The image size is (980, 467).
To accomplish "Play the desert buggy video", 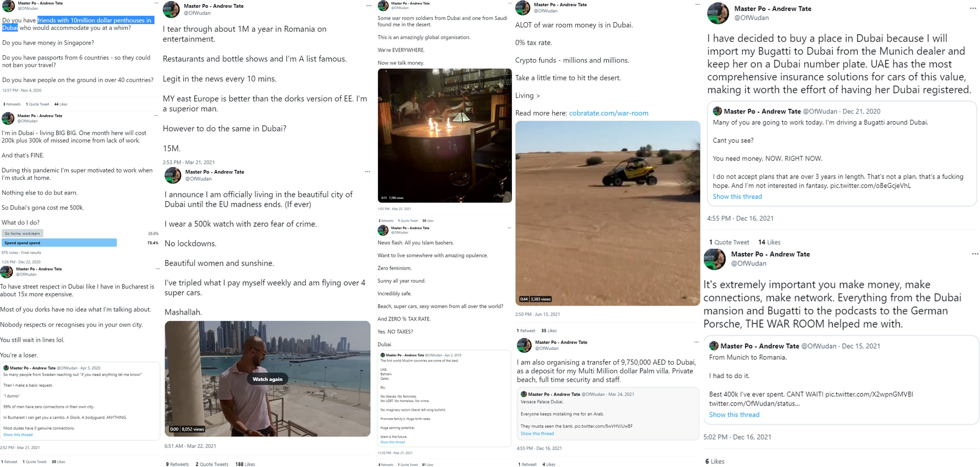I will click(x=608, y=213).
